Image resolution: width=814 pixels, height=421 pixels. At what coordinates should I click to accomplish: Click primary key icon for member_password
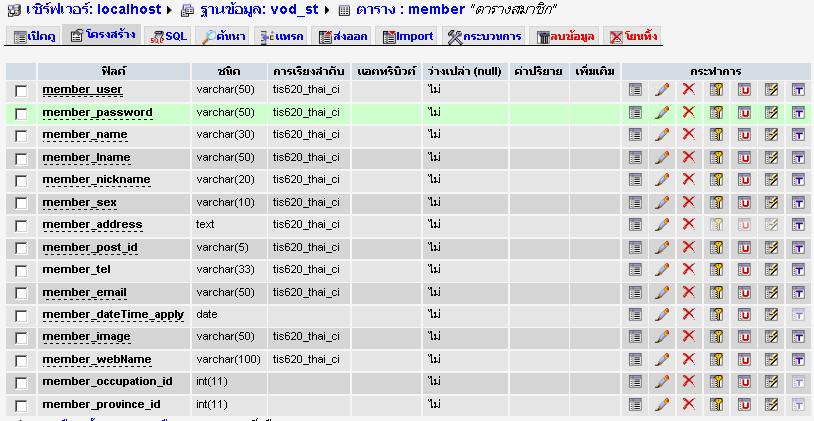tap(716, 112)
